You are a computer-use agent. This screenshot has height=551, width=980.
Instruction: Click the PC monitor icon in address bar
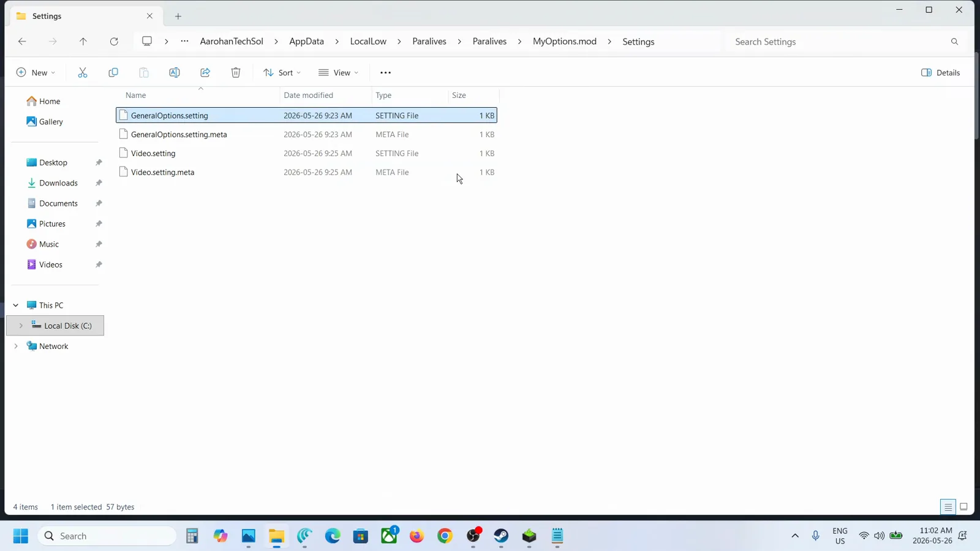[147, 41]
